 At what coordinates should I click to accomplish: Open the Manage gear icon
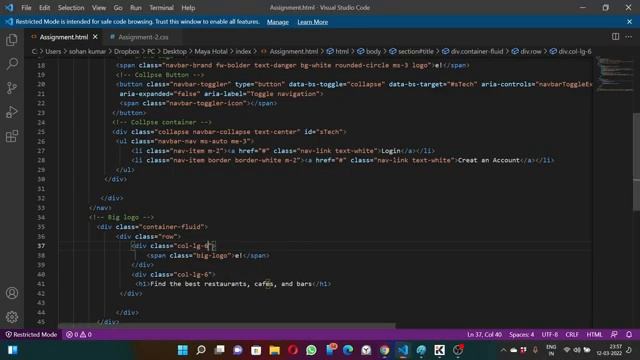pyautogui.click(x=12, y=317)
